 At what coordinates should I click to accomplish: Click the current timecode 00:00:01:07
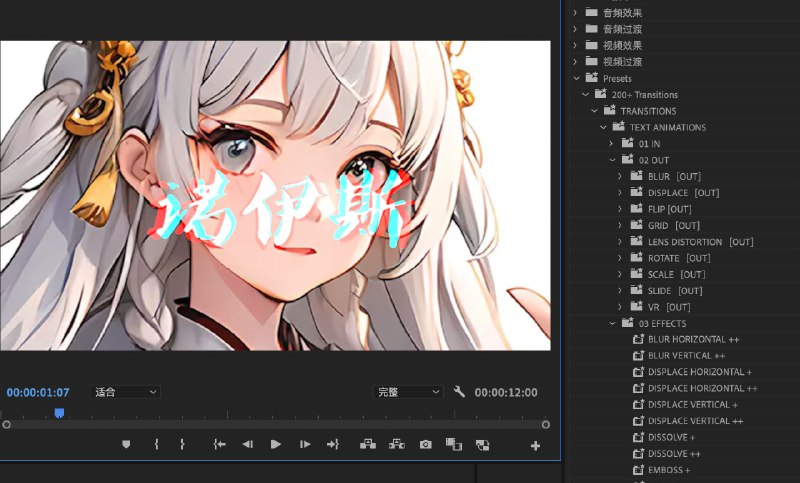point(38,392)
